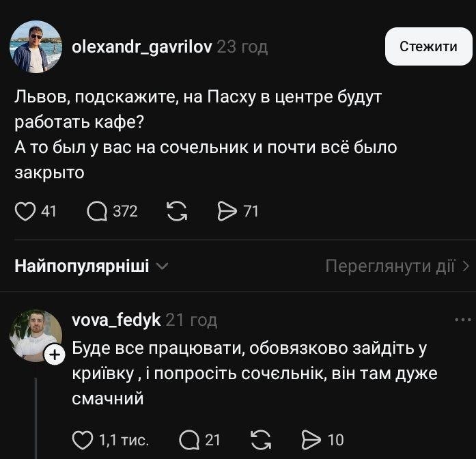
Task: Like vova_fedyk's reply
Action: point(83,439)
